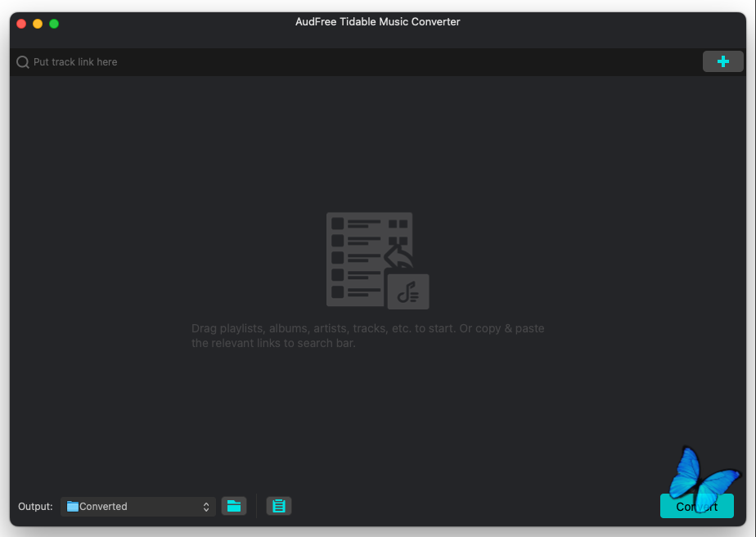Click the 'Drag playlists, albums, artists' hint text
Image resolution: width=756 pixels, height=537 pixels.
pyautogui.click(x=367, y=336)
